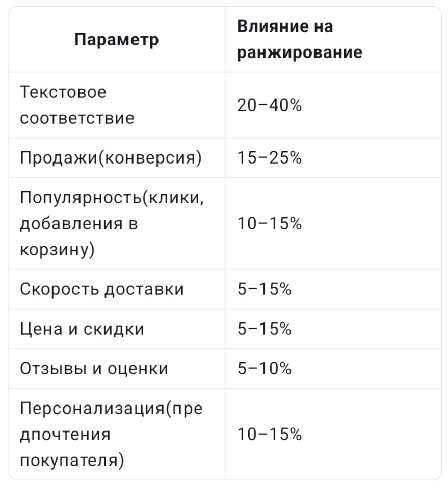Select the 'Цена и скидки' row label
The height and width of the screenshot is (486, 448).
pyautogui.click(x=82, y=329)
